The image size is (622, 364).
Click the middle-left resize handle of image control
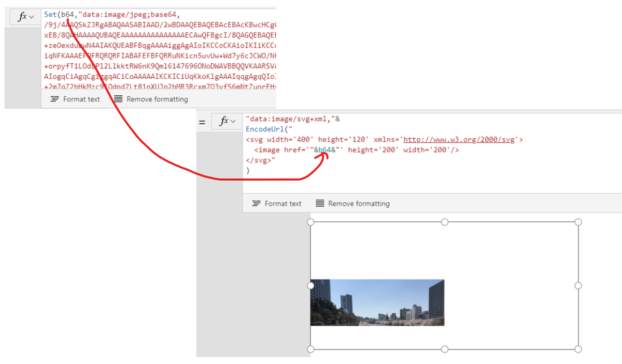[x=310, y=285]
